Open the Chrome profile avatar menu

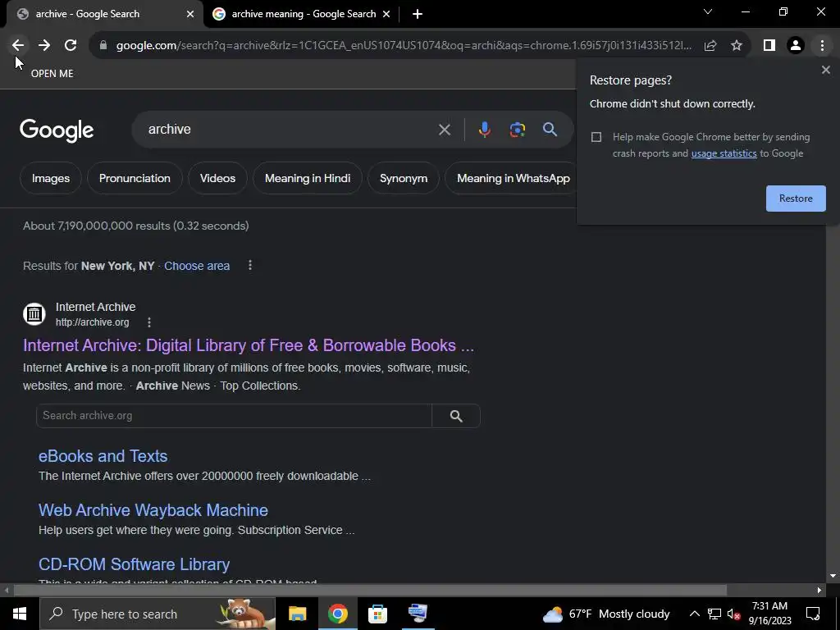[796, 46]
